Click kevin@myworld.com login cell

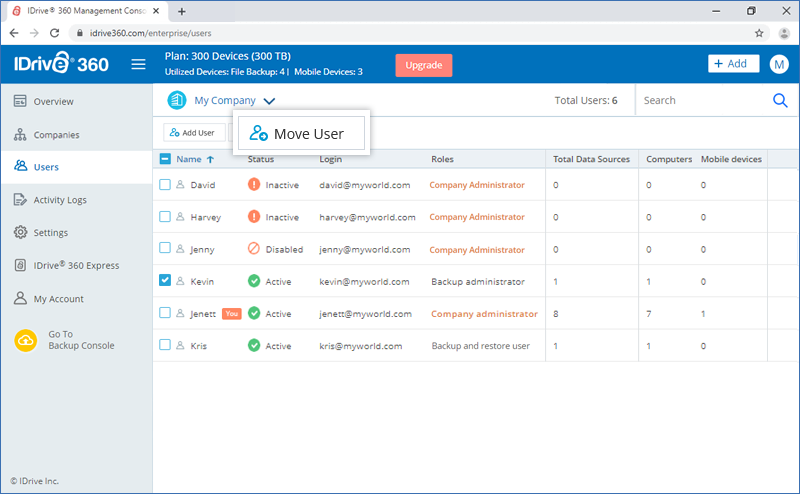click(x=364, y=282)
